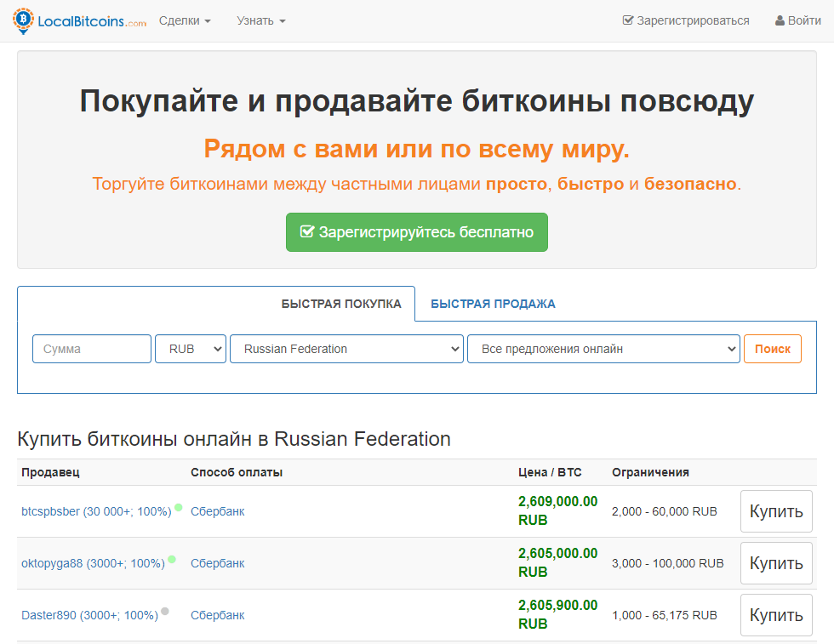This screenshot has width=834, height=644.
Task: Click the orange Поиск button
Action: coord(772,349)
